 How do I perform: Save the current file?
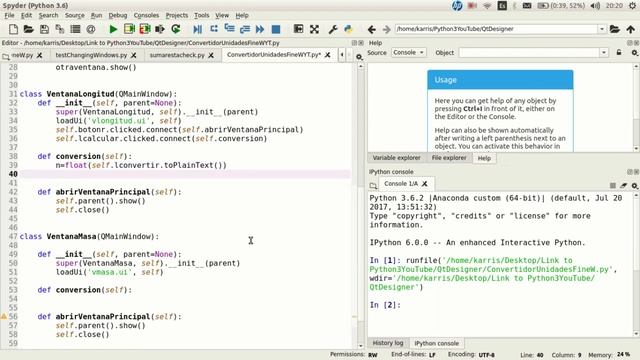(44, 29)
